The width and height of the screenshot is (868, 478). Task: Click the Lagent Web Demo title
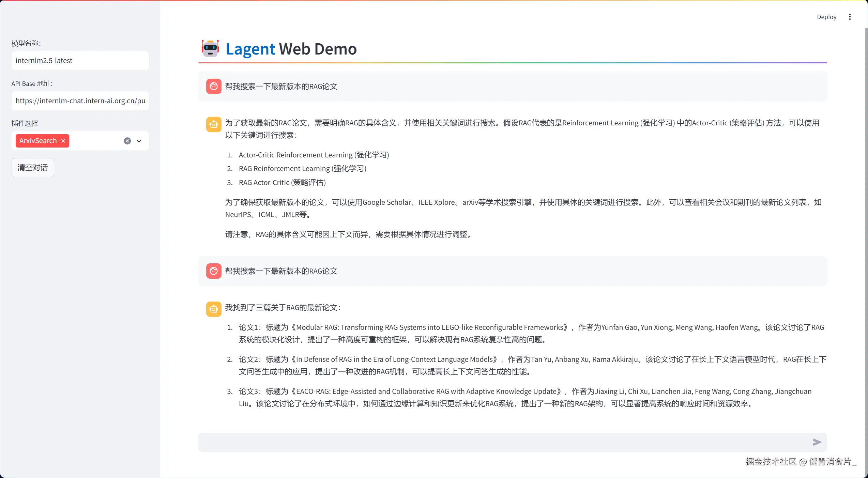291,49
